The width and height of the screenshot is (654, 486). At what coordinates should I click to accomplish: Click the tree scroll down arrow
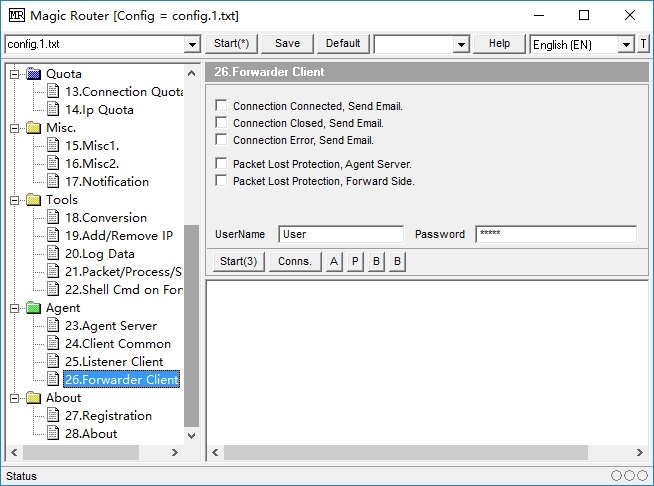(191, 436)
